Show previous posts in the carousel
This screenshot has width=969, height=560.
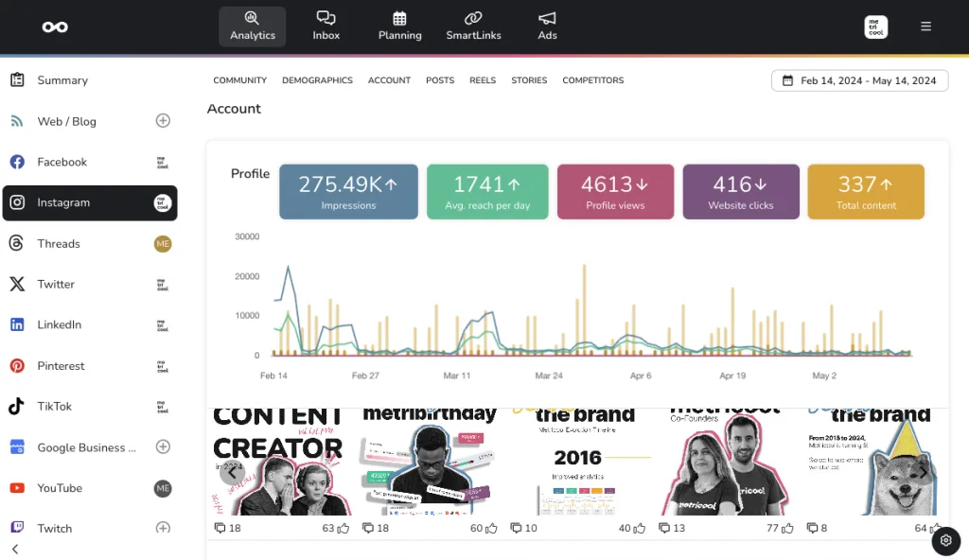tap(232, 473)
